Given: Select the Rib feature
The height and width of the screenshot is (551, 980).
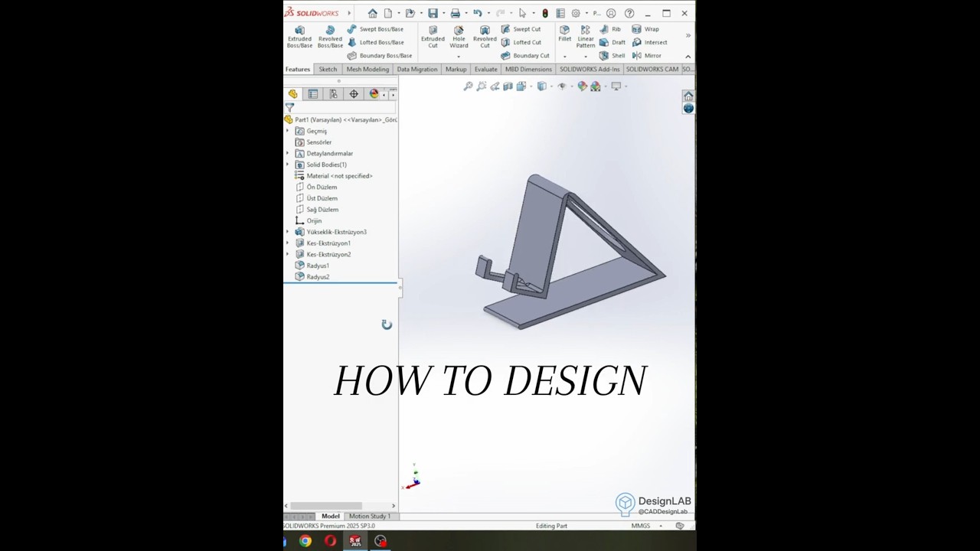Looking at the screenshot, I should pyautogui.click(x=610, y=29).
